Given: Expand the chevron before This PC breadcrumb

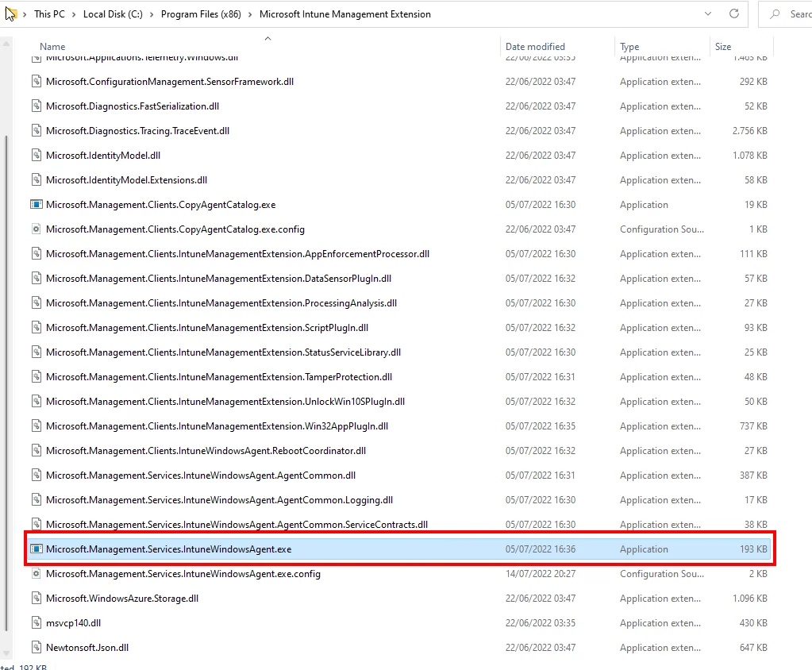Looking at the screenshot, I should (25, 14).
